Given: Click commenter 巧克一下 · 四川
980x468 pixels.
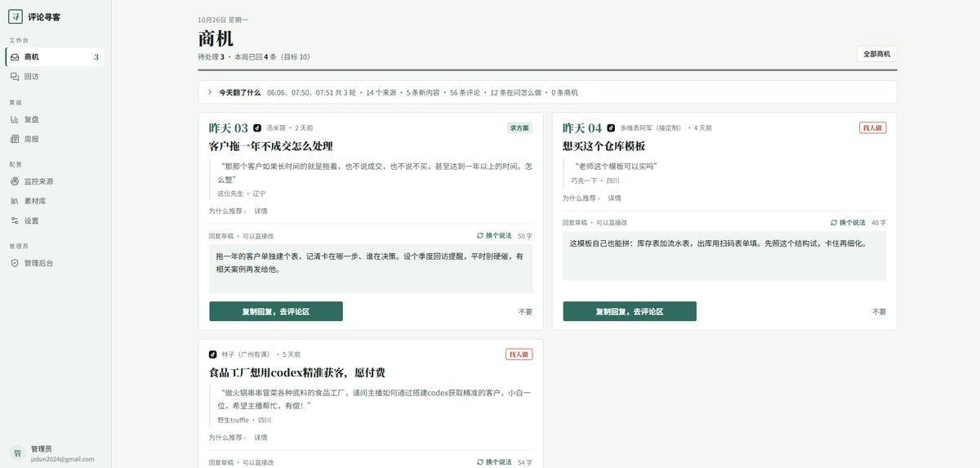Looking at the screenshot, I should tap(595, 181).
